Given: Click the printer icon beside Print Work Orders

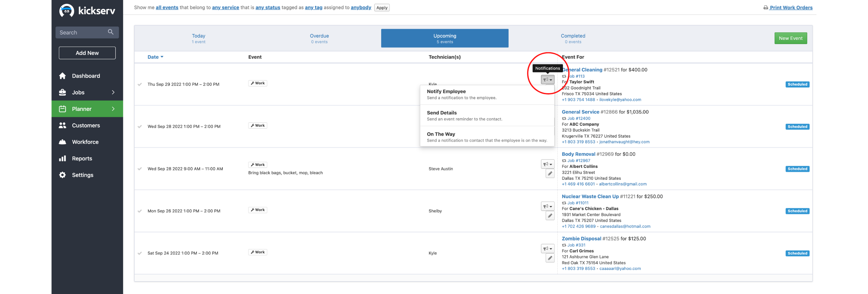Looking at the screenshot, I should (x=765, y=8).
